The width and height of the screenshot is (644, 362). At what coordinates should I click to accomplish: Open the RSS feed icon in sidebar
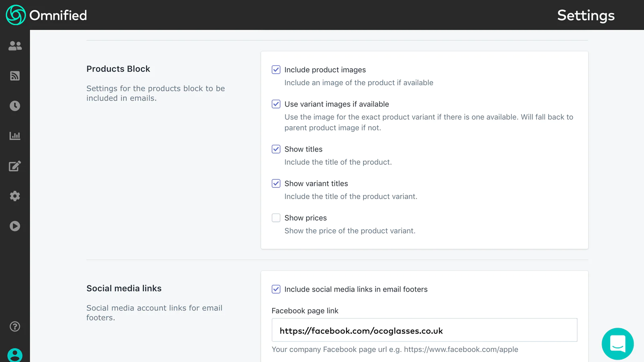click(x=15, y=76)
